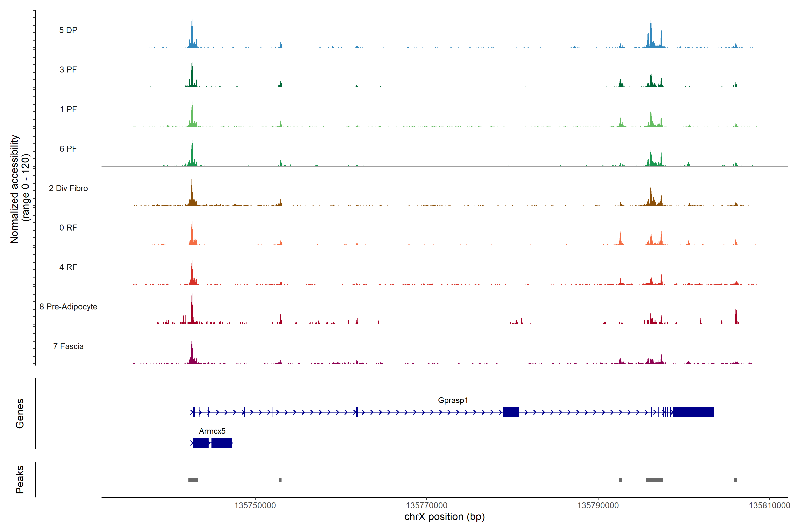Click the Gprasp1 middle exon block
798x532 pixels.
[511, 412]
